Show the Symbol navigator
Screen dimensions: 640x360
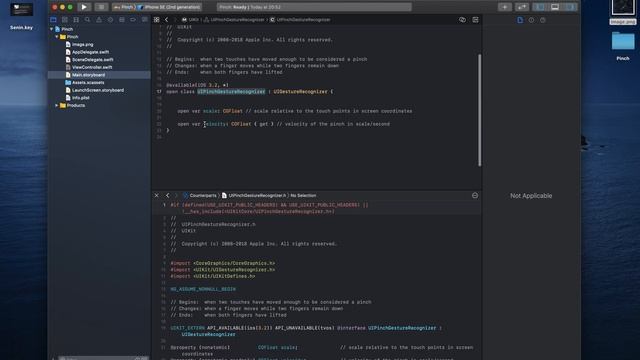[x=76, y=20]
